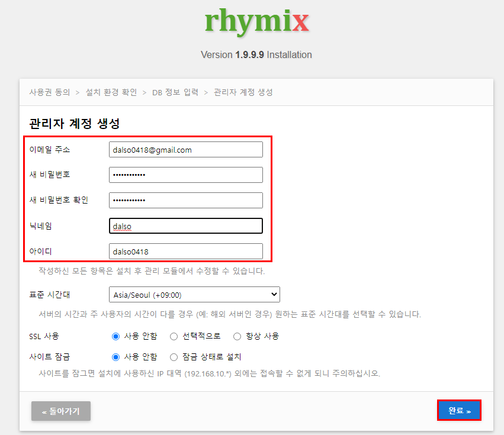Click the 아이디 label
This screenshot has height=435, width=504.
coord(40,251)
